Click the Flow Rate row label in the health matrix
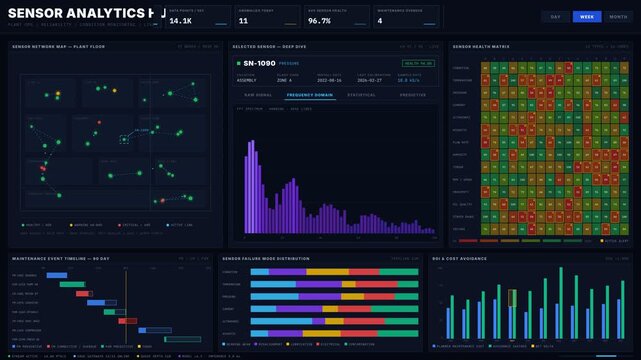The image size is (641, 360). point(461,142)
